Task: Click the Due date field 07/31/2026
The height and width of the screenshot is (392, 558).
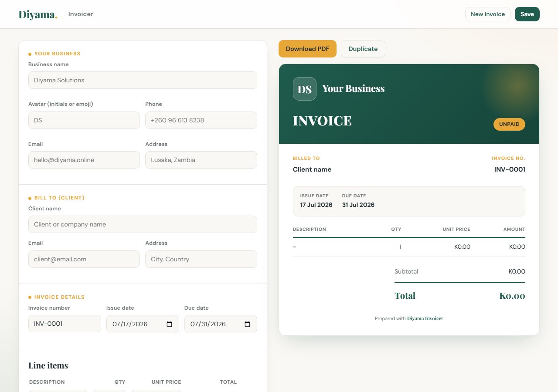Action: pyautogui.click(x=221, y=324)
